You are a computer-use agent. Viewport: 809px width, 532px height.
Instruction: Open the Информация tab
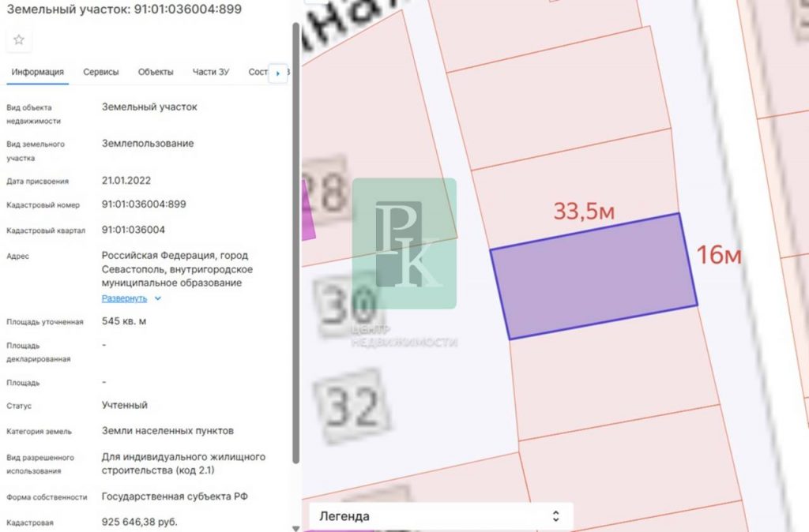[x=37, y=72]
